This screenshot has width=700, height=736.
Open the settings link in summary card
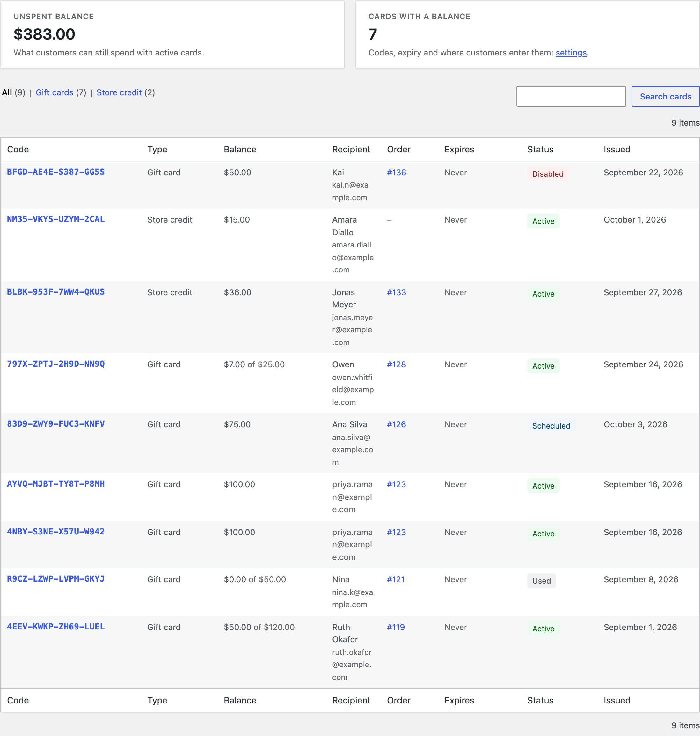pos(571,53)
